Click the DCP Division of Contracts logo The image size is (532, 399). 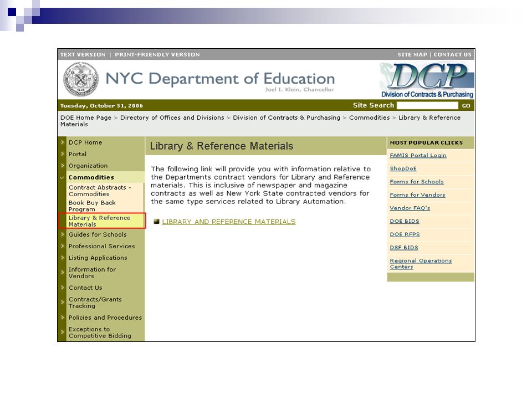(427, 80)
